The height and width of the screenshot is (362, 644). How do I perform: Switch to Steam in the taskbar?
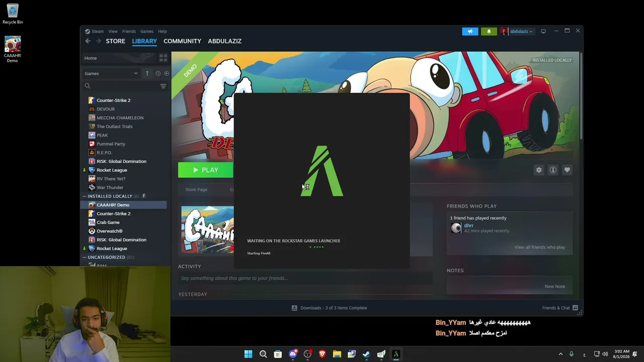(366, 354)
